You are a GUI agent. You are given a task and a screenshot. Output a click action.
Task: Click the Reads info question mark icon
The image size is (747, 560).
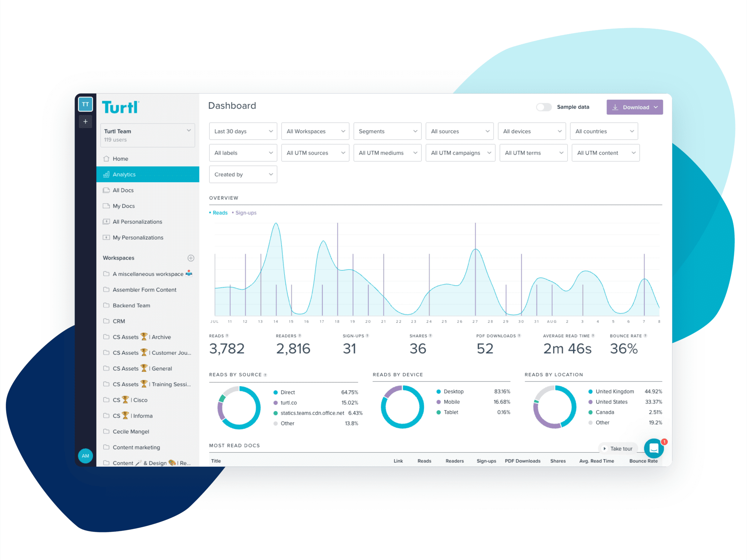click(x=227, y=336)
